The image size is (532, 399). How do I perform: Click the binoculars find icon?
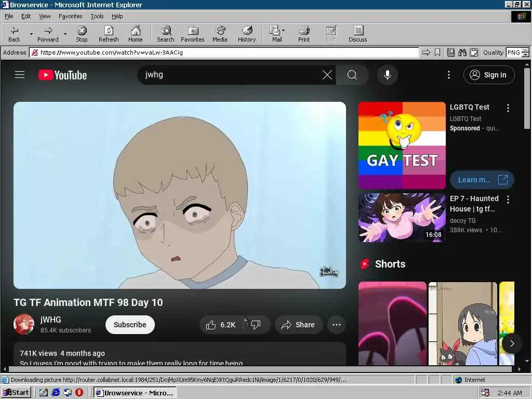(462, 52)
